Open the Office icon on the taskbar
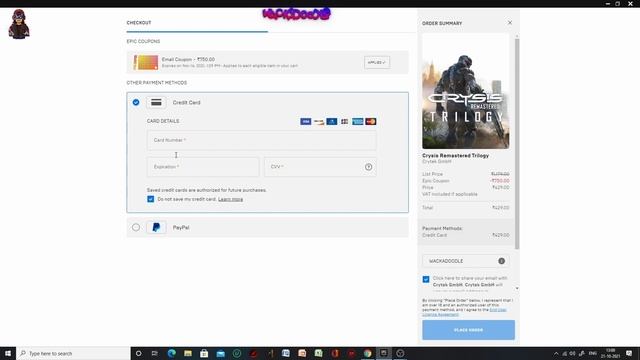Viewport: 640px width, 360px height. [x=335, y=353]
